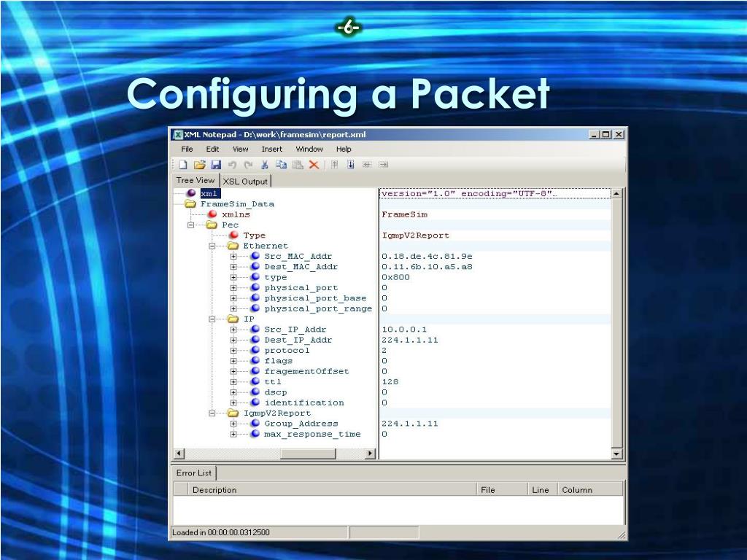The image size is (747, 560).
Task: Click the folder icon next to Ethernet
Action: (233, 246)
